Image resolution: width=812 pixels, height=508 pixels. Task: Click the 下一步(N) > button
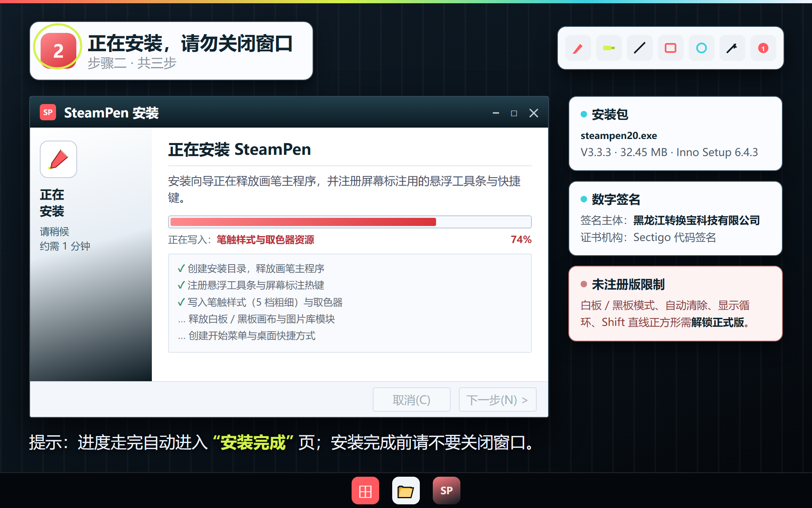tap(498, 400)
